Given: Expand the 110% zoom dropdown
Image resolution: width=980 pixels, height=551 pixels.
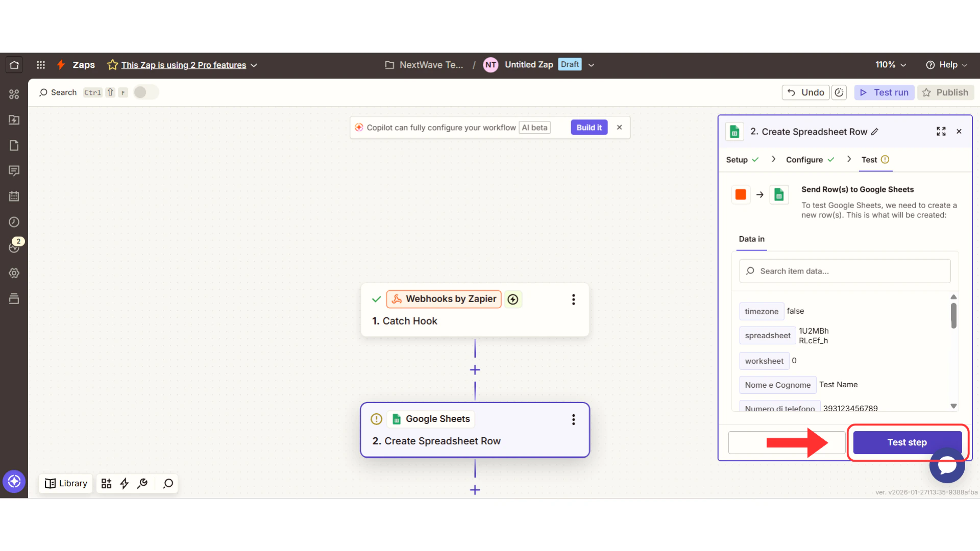Looking at the screenshot, I should tap(891, 65).
